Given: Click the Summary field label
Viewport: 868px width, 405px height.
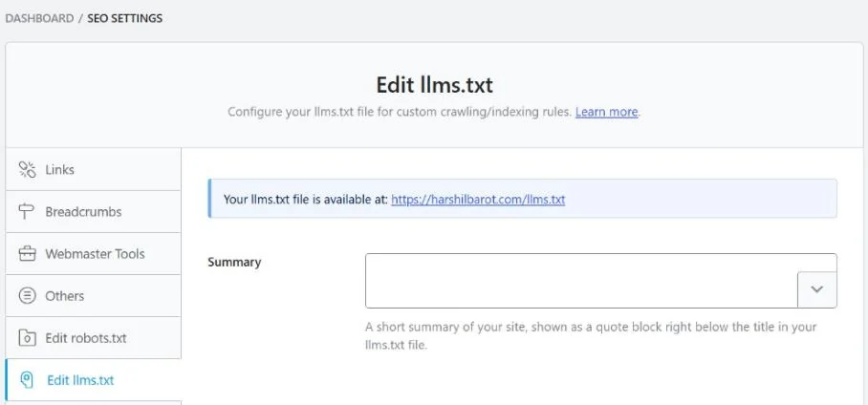Looking at the screenshot, I should [x=234, y=263].
